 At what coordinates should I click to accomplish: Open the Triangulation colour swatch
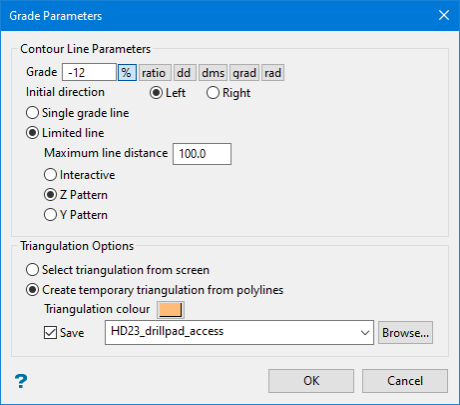point(171,310)
